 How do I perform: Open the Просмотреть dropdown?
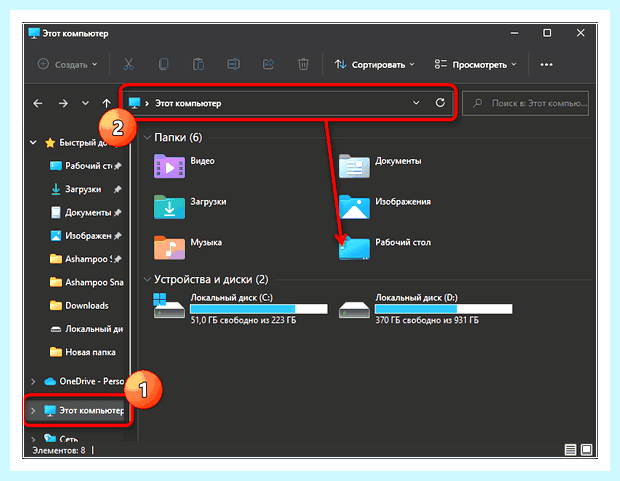(x=475, y=64)
